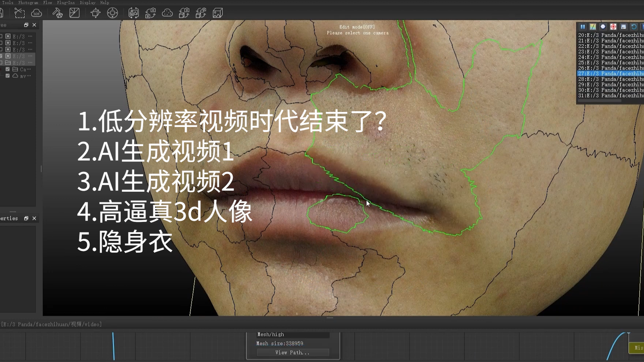Click the cube move-arrows toolbar icon
The image size is (644, 362).
pos(96,13)
